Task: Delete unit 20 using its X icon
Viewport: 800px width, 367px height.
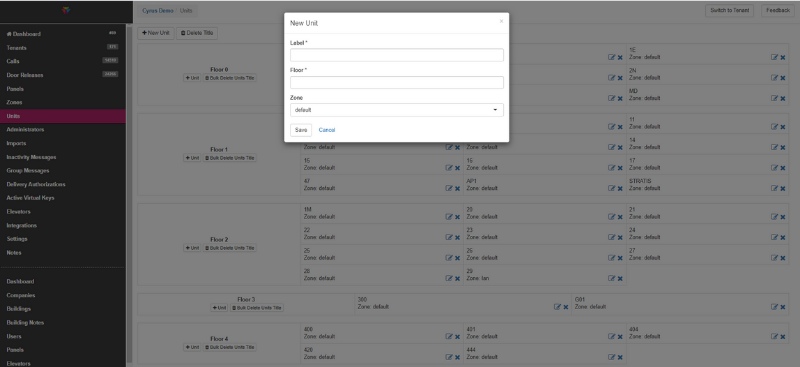Action: pyautogui.click(x=620, y=217)
